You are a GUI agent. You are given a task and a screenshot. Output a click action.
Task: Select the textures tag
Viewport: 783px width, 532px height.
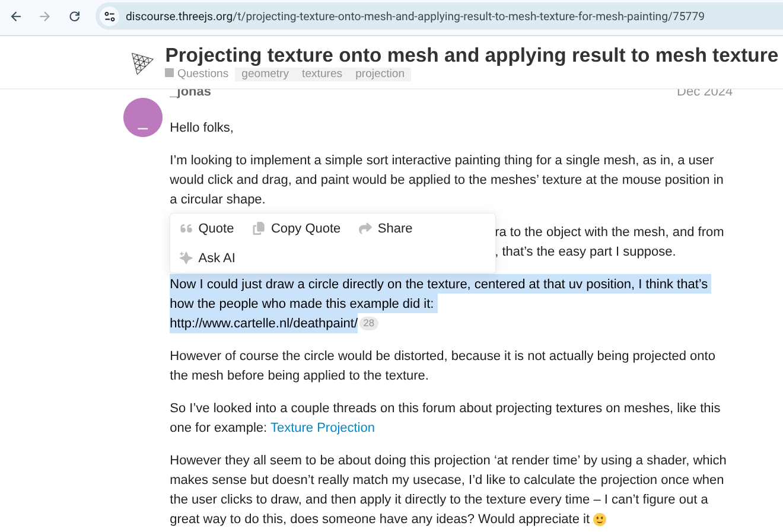(322, 74)
